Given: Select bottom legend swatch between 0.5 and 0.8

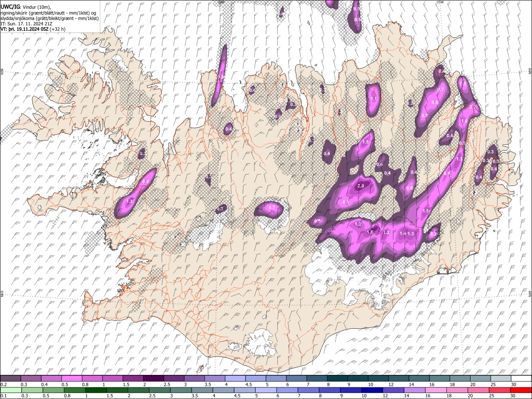Looking at the screenshot, I should point(53,390).
